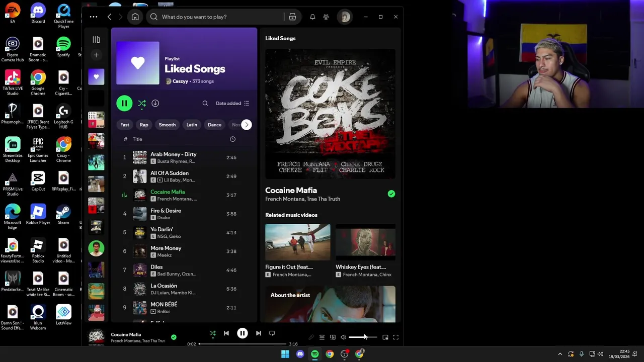Select Liked Songs heart in sidebar
The width and height of the screenshot is (644, 362).
pyautogui.click(x=96, y=77)
